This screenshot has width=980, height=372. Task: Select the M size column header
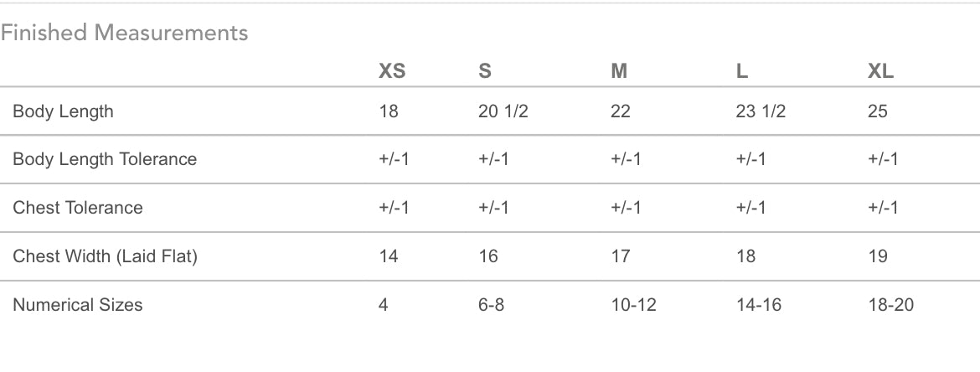pos(619,71)
